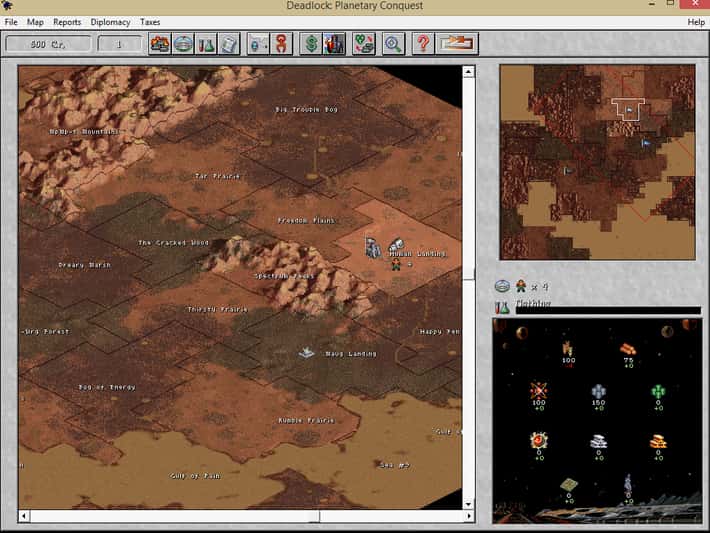
Task: Click the down arrow of the map's vertical scrollbar
Action: pyautogui.click(x=469, y=504)
